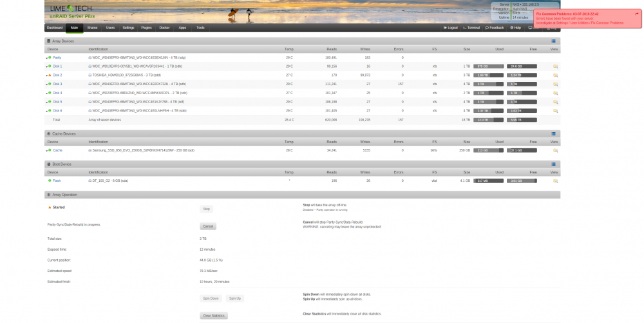Click the green status ball for Parity
Screen dimensions: 644x323
pos(50,57)
